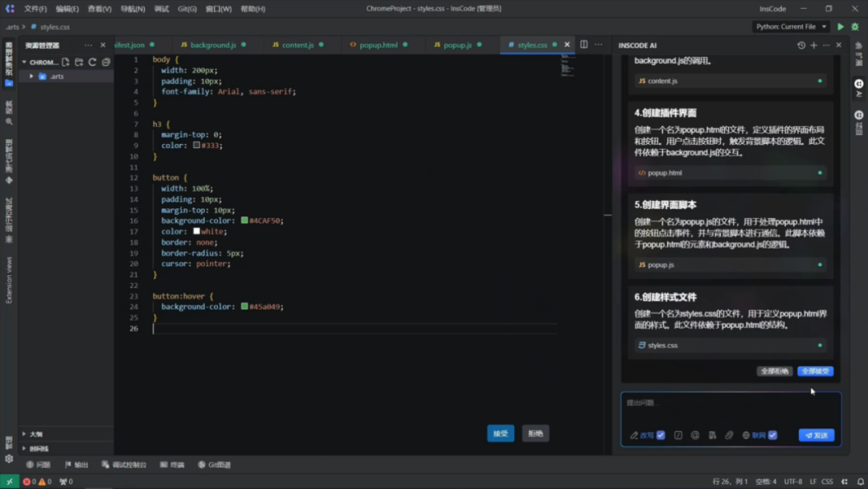The height and width of the screenshot is (489, 868).
Task: Uncheck the 改写 checkbox in AI input bar
Action: [660, 434]
